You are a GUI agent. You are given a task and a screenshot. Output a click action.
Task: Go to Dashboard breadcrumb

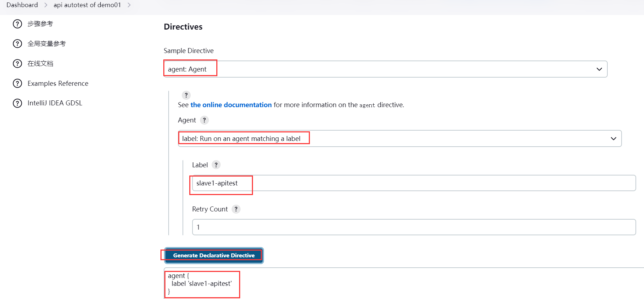[22, 5]
